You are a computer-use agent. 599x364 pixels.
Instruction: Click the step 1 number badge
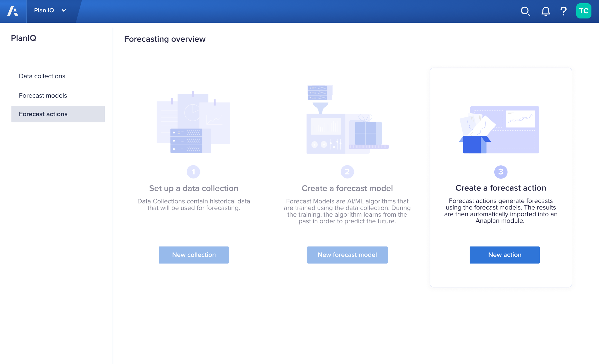tap(193, 172)
